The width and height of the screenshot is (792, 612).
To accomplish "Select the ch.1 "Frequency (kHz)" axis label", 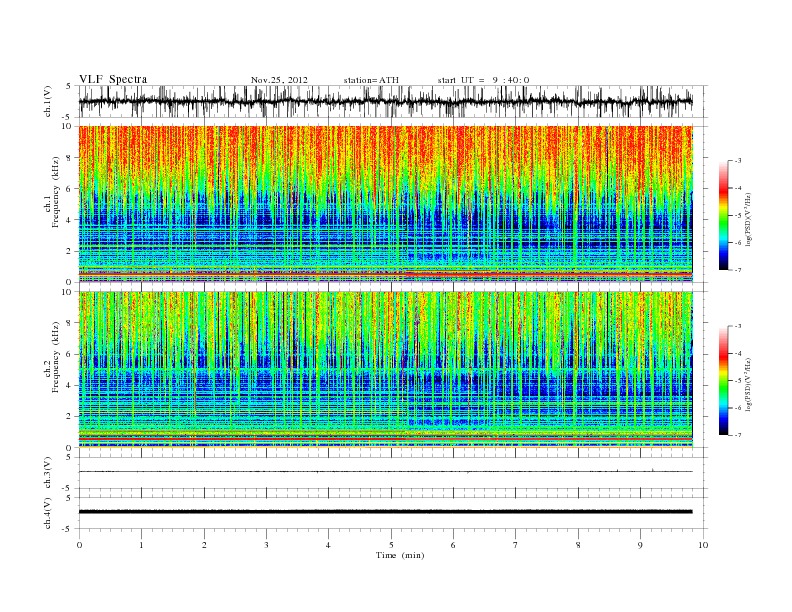I will 55,192.
